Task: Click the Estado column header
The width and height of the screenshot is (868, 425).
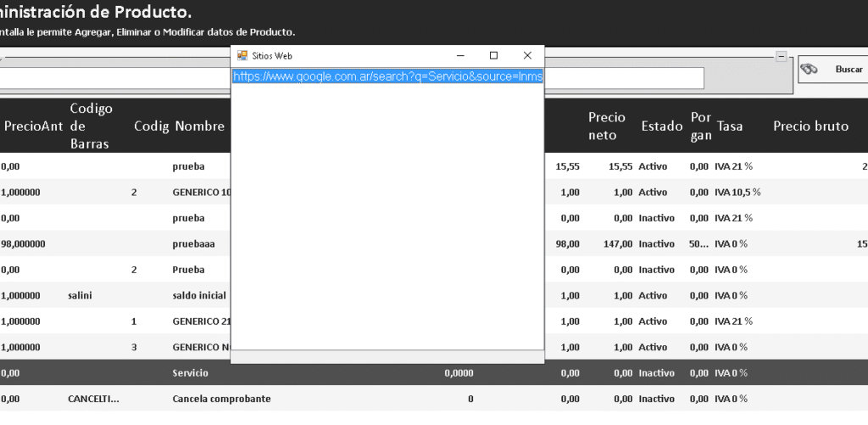Action: click(661, 126)
